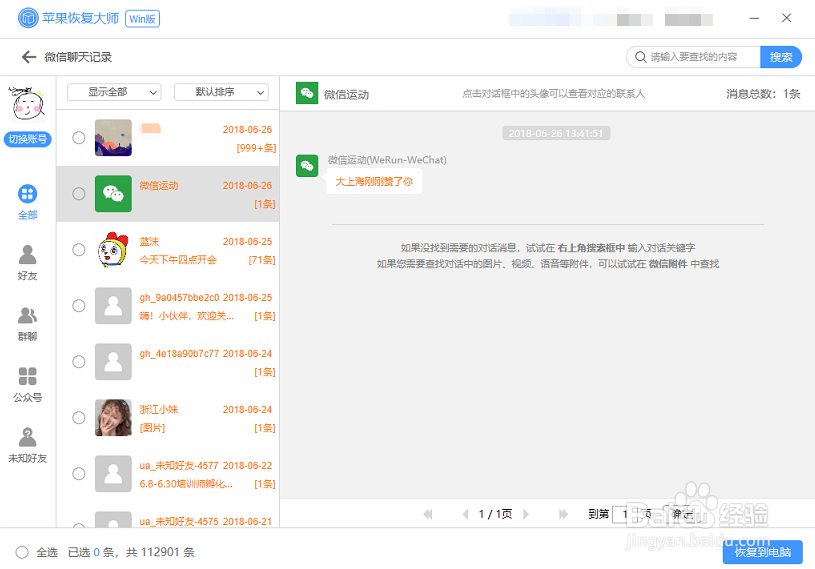Click the gh_4e18a90b7c77 chat name
This screenshot has width=815, height=569.
179,354
